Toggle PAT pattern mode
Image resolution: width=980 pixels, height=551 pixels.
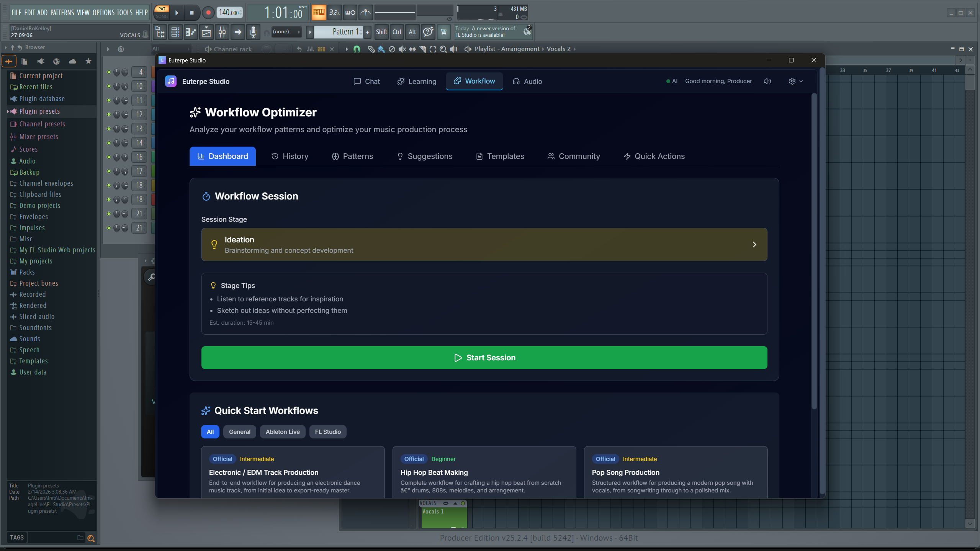click(x=162, y=9)
